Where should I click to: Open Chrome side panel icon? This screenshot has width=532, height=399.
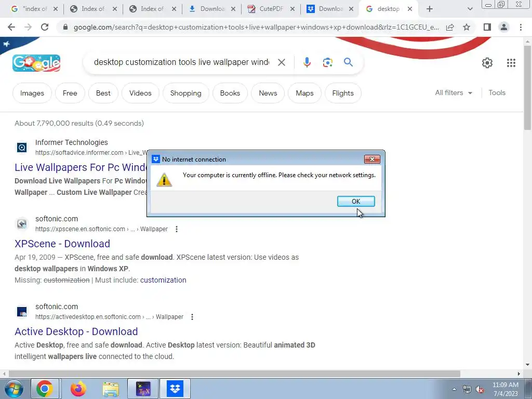click(x=487, y=27)
